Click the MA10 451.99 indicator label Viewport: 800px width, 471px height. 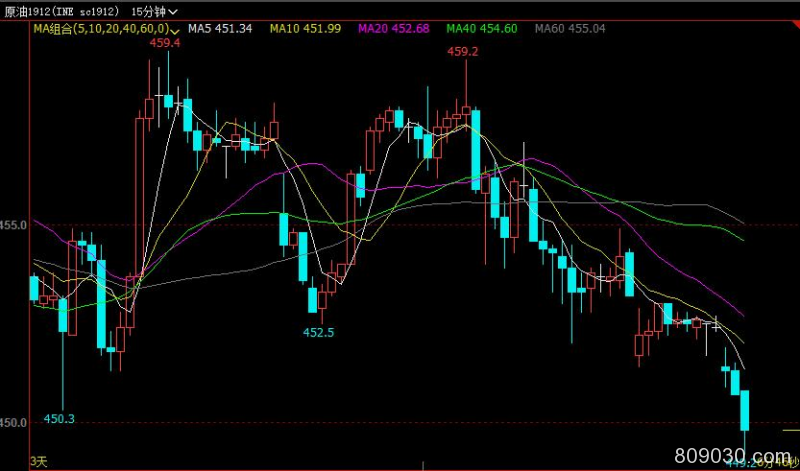pos(305,29)
